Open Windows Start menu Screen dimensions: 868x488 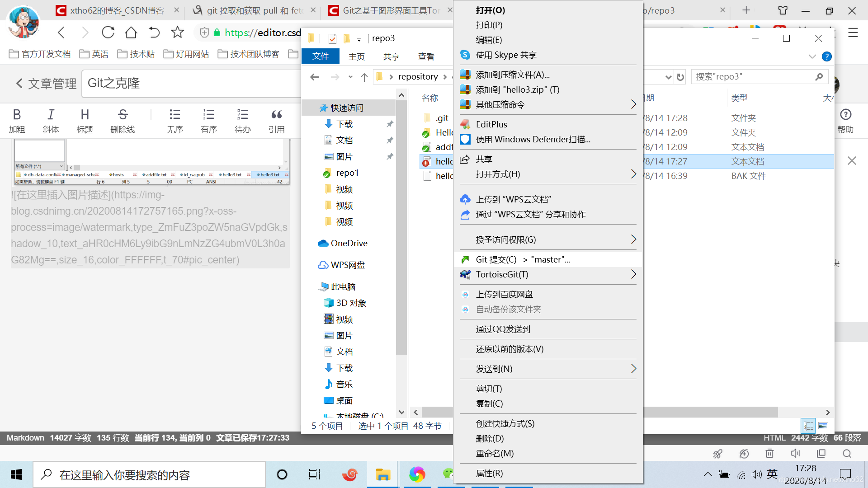point(16,474)
